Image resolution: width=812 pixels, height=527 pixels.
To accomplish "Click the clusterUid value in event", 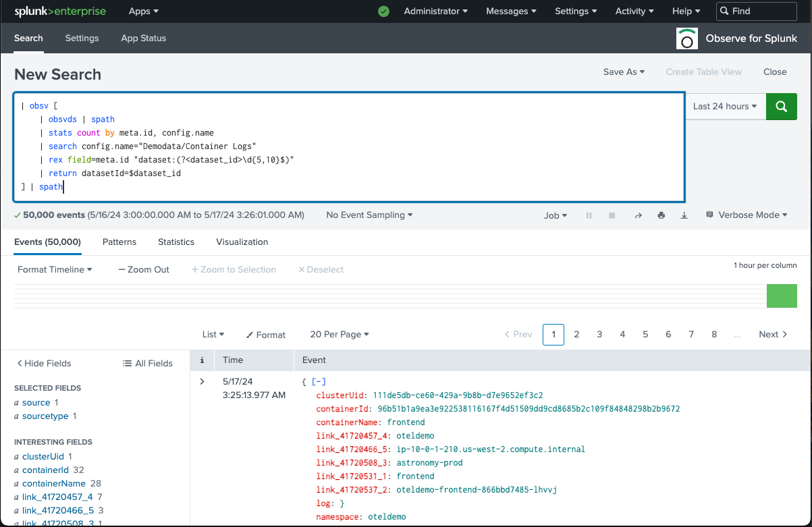I will click(x=458, y=395).
